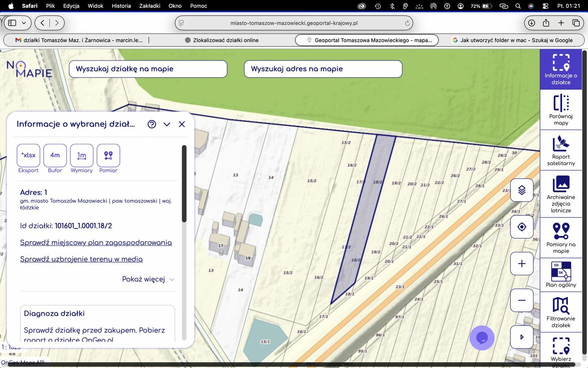This screenshot has height=368, width=588.
Task: Collapse the parcel info panel chevron
Action: [x=167, y=124]
